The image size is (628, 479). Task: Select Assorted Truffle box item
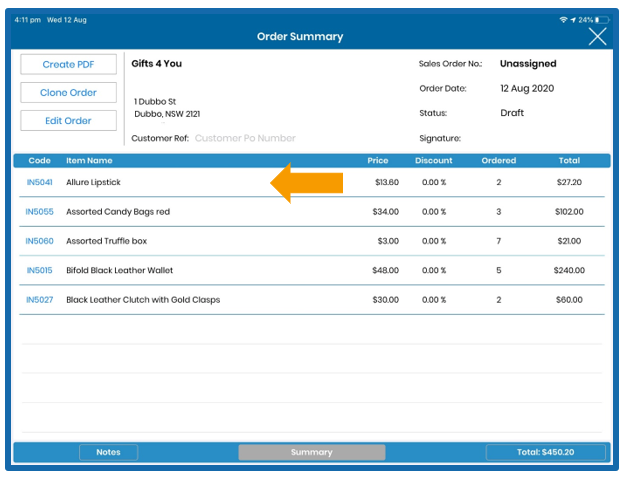107,241
